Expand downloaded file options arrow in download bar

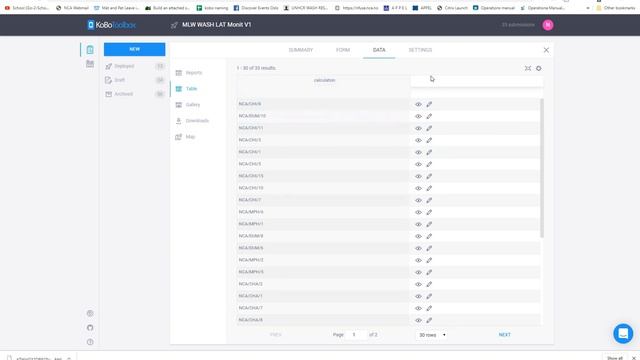tap(69, 358)
